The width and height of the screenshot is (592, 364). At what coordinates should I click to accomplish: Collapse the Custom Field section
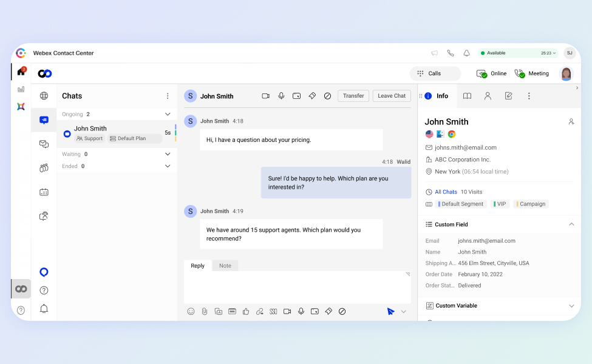click(x=571, y=224)
